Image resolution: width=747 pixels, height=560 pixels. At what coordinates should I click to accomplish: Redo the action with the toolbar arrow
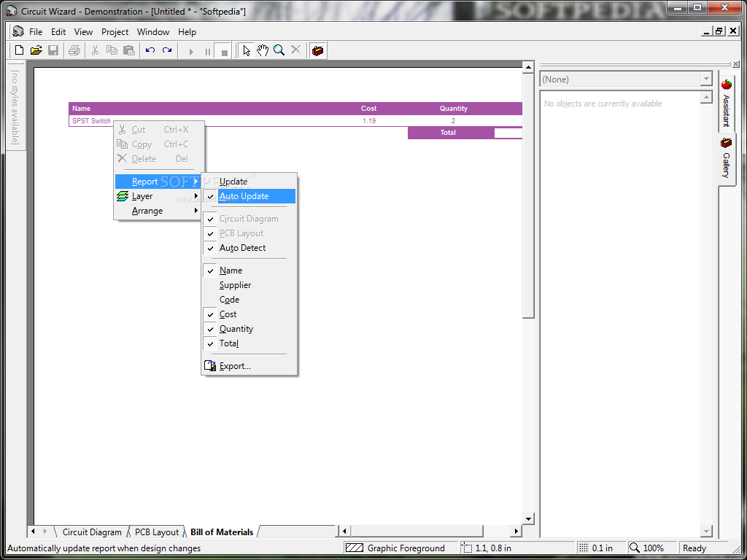[167, 50]
